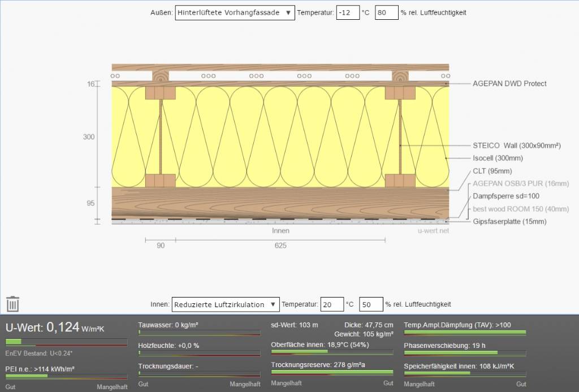579x392 pixels.
Task: Open the Außen facade type dropdown
Action: [x=235, y=12]
